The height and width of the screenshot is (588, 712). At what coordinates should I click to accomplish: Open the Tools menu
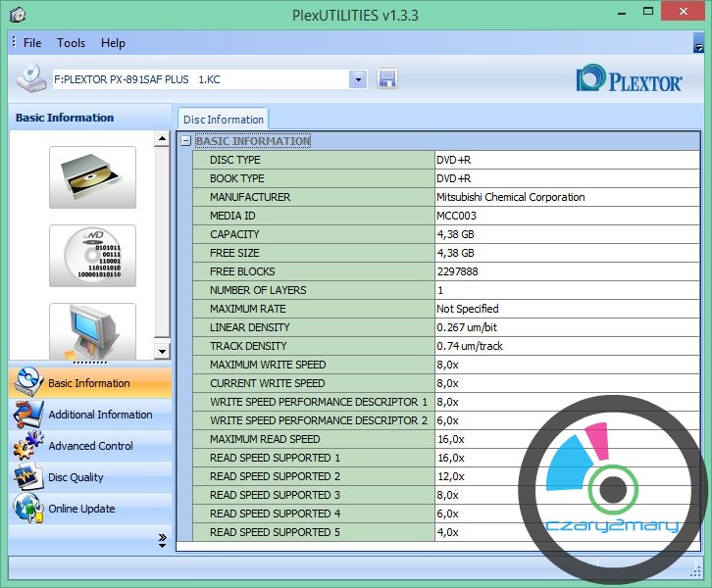click(71, 43)
